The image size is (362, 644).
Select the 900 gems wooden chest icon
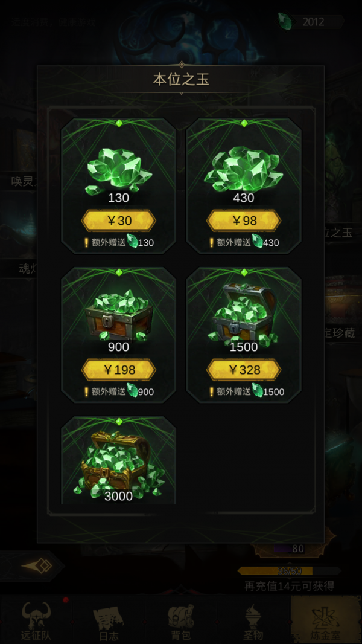point(118,314)
